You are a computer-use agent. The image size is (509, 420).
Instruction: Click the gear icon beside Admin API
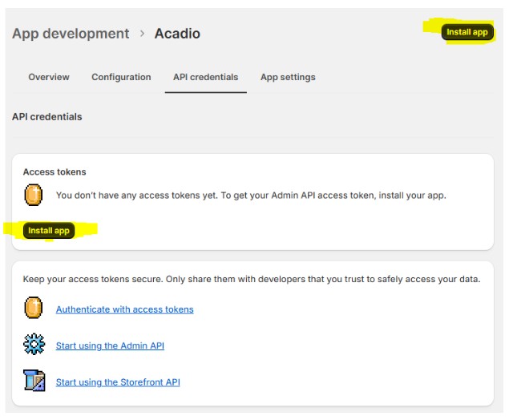point(34,344)
